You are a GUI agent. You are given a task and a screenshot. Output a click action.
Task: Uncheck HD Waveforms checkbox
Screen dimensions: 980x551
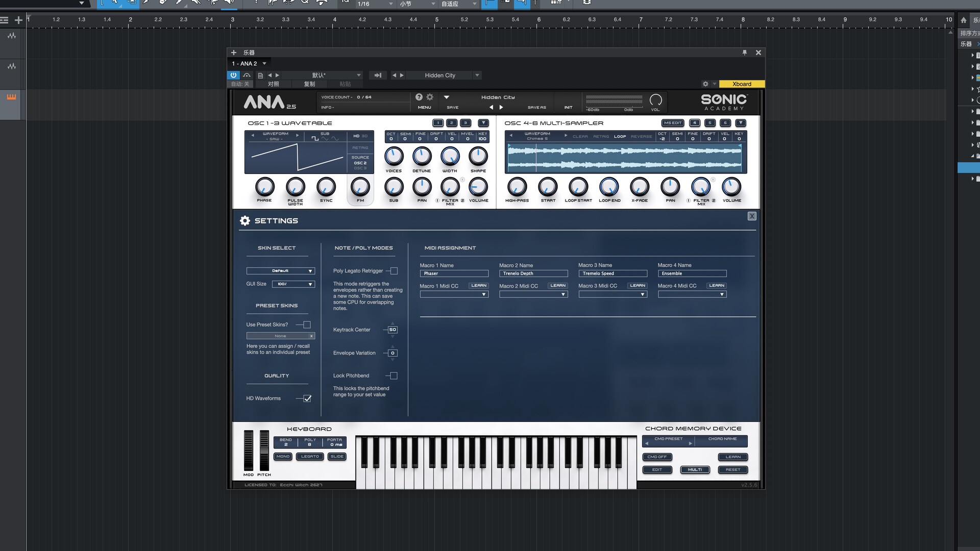tap(307, 398)
